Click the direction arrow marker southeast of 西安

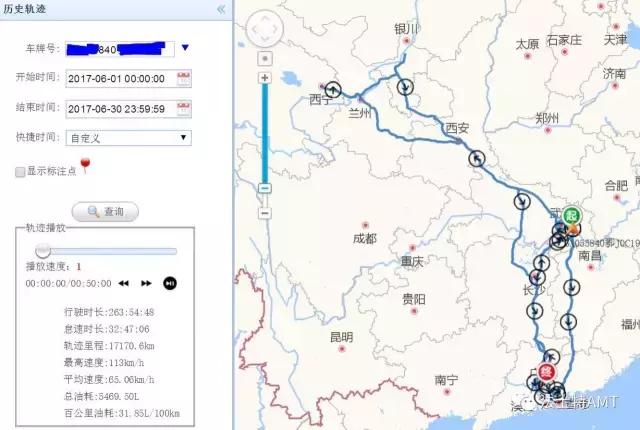tap(476, 158)
